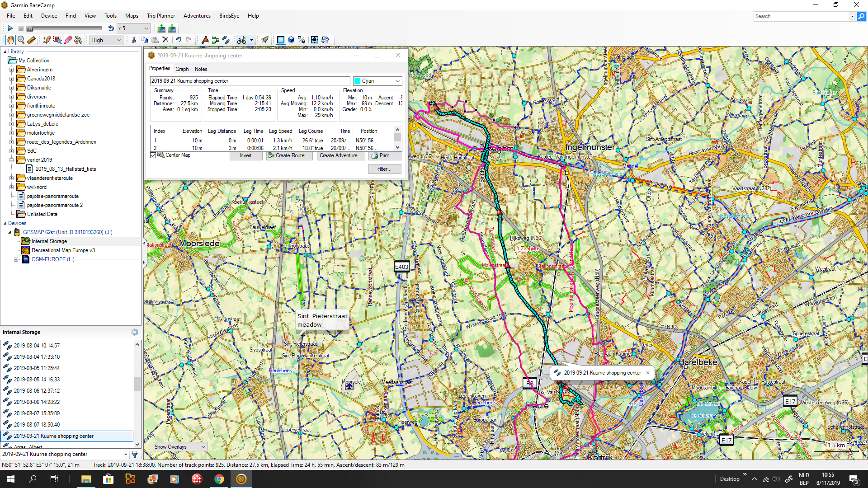Select the red selection pointer tool
The height and width of the screenshot is (488, 868).
pos(57,40)
